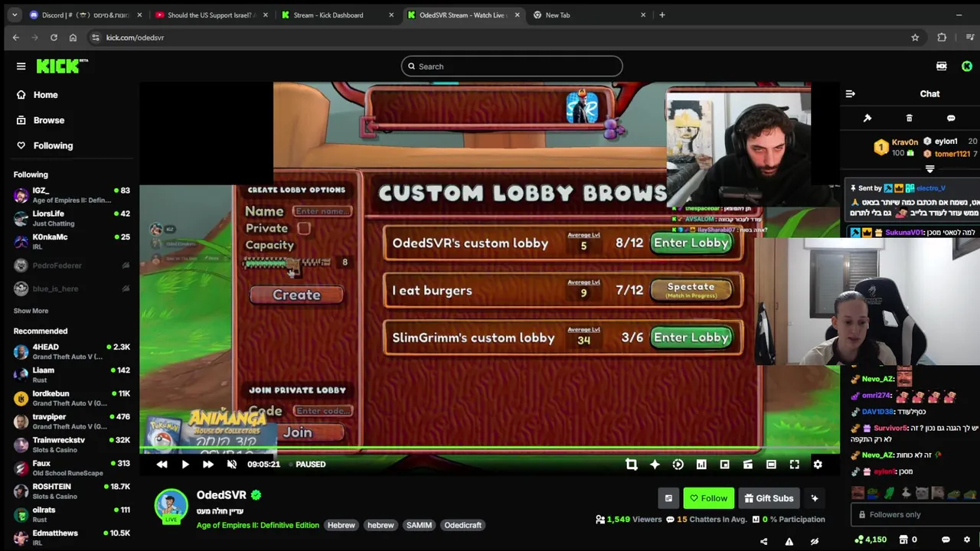Open browser extensions puzzle icon
The width and height of the screenshot is (980, 551).
pos(942,37)
